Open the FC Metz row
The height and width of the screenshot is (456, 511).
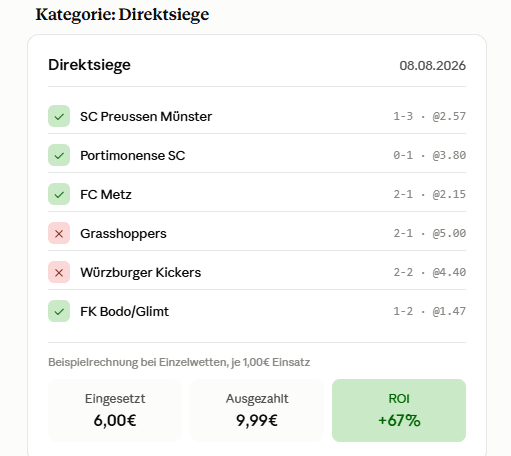(257, 194)
